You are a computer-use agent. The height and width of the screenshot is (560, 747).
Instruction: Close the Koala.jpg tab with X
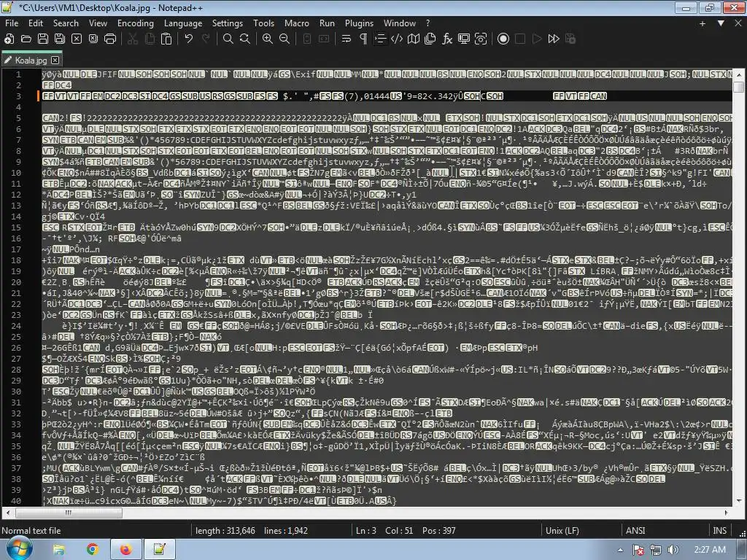[x=55, y=60]
